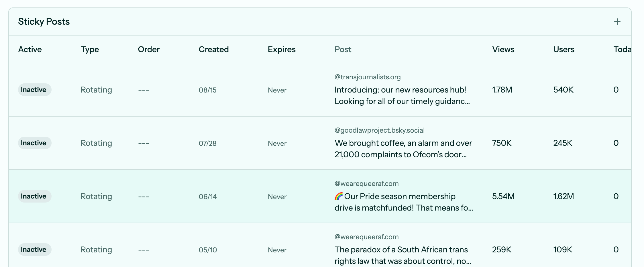Toggle Inactive badge for Pride season post

34,196
